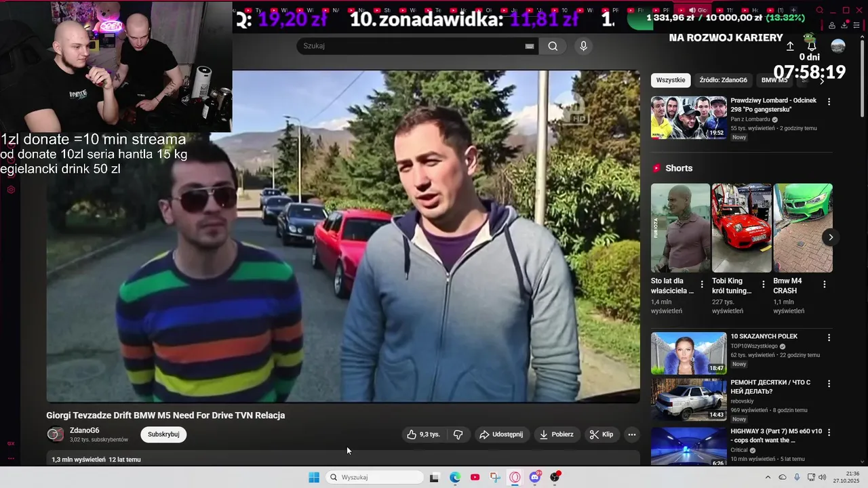Dislike the video with the thumbs-down icon
Viewport: 868px width, 488px height.
click(x=458, y=434)
